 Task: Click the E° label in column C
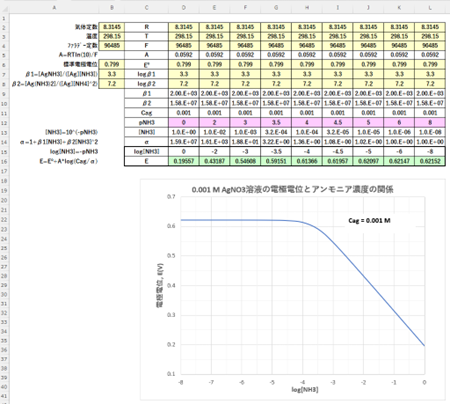146,64
